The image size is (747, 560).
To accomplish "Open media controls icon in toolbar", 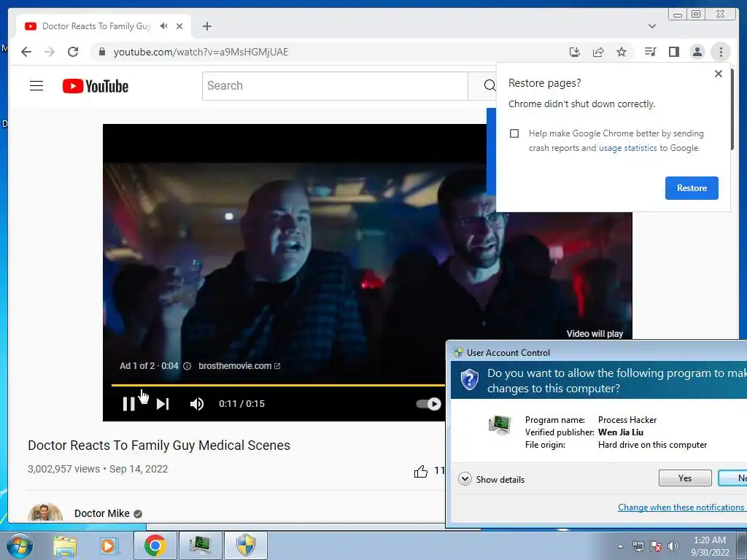I will pos(650,52).
